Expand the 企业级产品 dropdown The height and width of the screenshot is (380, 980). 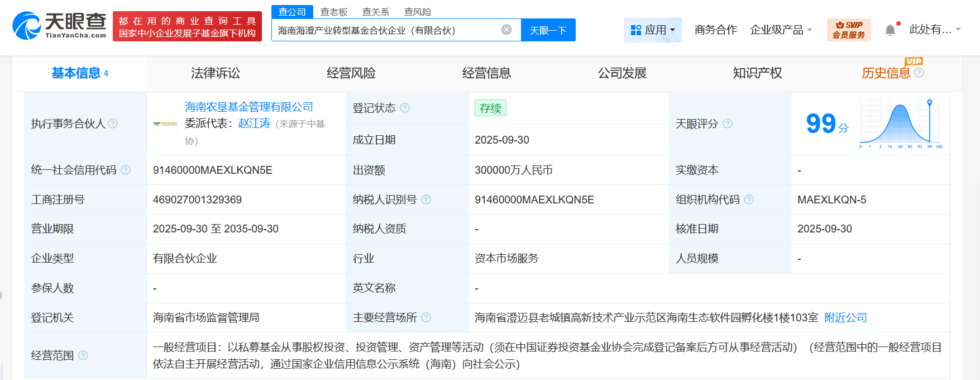pos(781,30)
